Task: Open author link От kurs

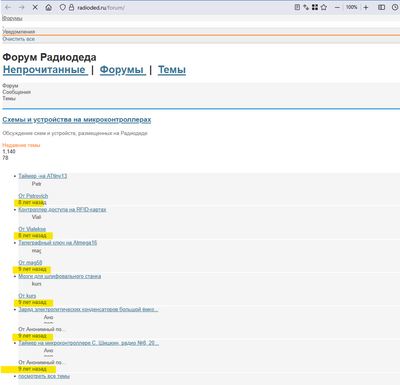Action: click(27, 296)
